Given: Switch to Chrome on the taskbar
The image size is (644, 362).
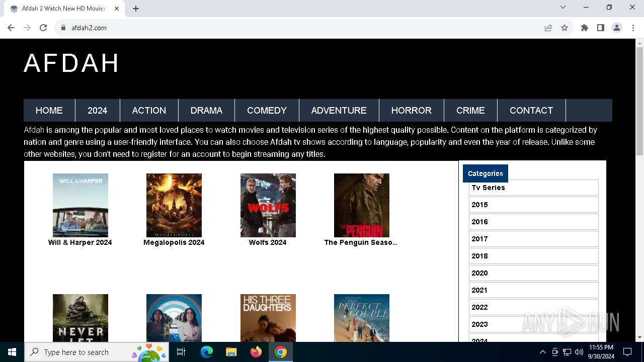Looking at the screenshot, I should (281, 352).
